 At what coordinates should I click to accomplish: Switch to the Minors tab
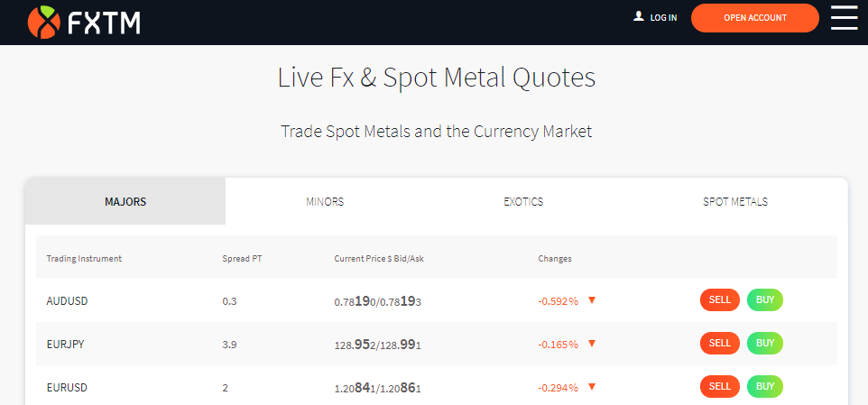(325, 201)
